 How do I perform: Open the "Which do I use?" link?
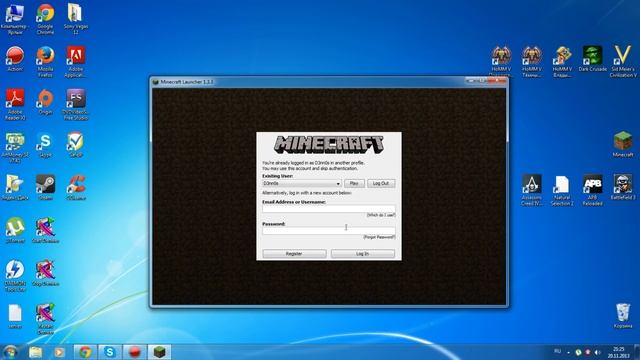381,215
